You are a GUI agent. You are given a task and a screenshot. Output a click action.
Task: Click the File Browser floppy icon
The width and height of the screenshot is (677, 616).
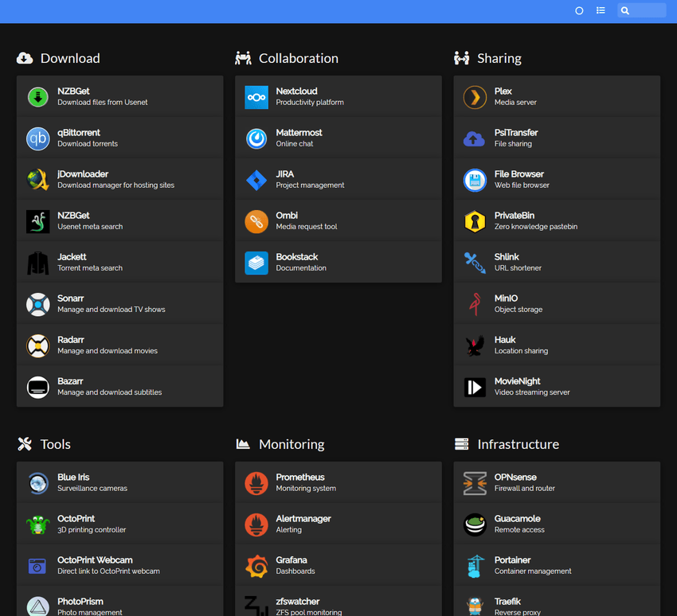475,179
